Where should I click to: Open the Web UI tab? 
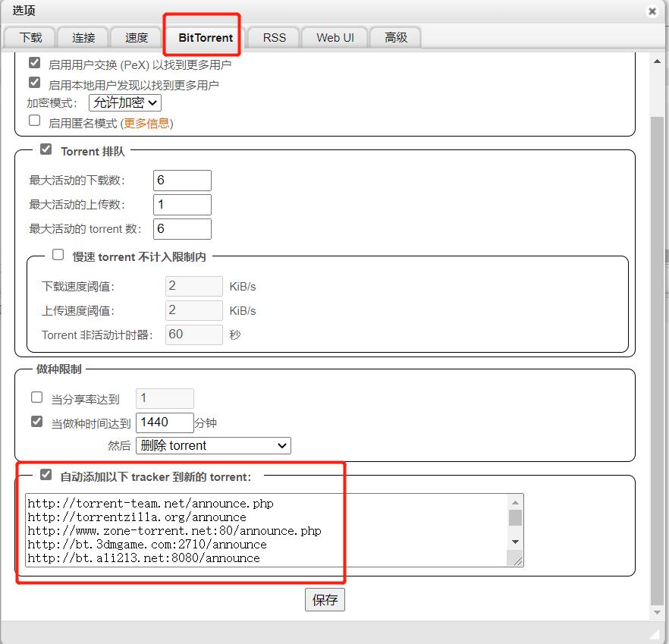[x=334, y=36]
